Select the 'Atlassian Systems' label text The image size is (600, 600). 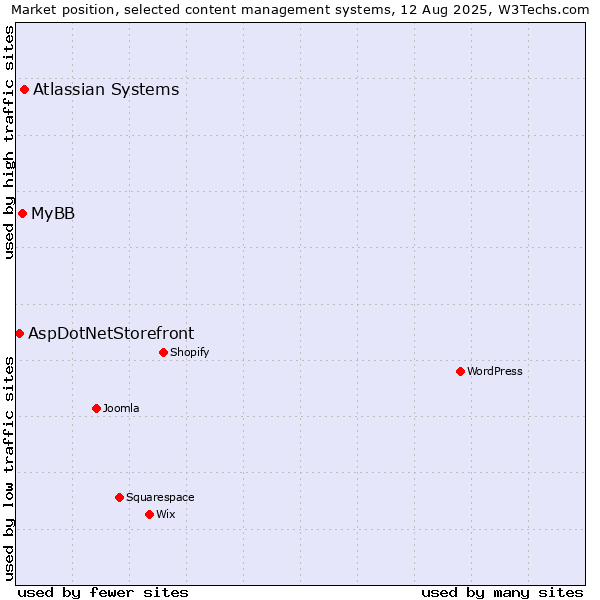tap(106, 90)
